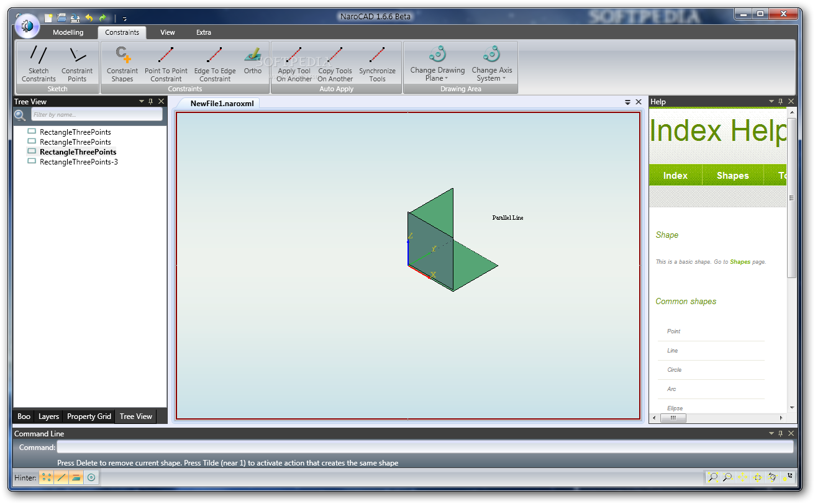Open the Help panel options arrow
The height and width of the screenshot is (504, 815).
pos(772,101)
